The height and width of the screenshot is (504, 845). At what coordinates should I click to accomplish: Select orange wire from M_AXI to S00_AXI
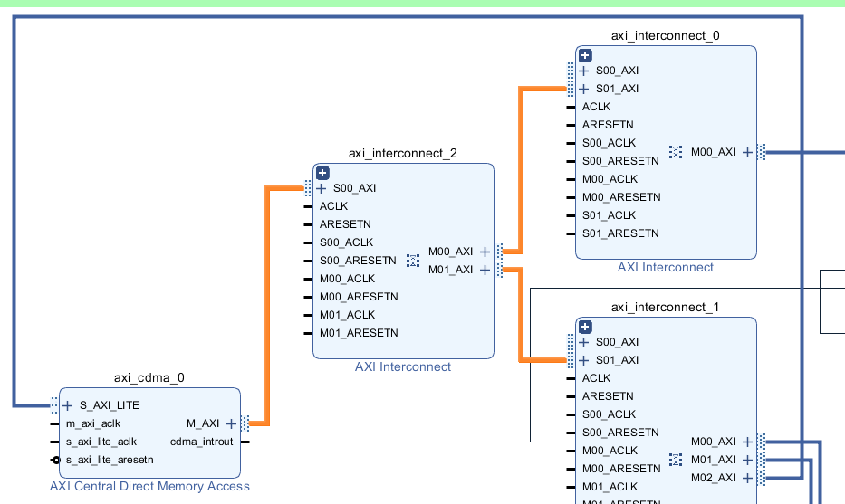click(267, 305)
